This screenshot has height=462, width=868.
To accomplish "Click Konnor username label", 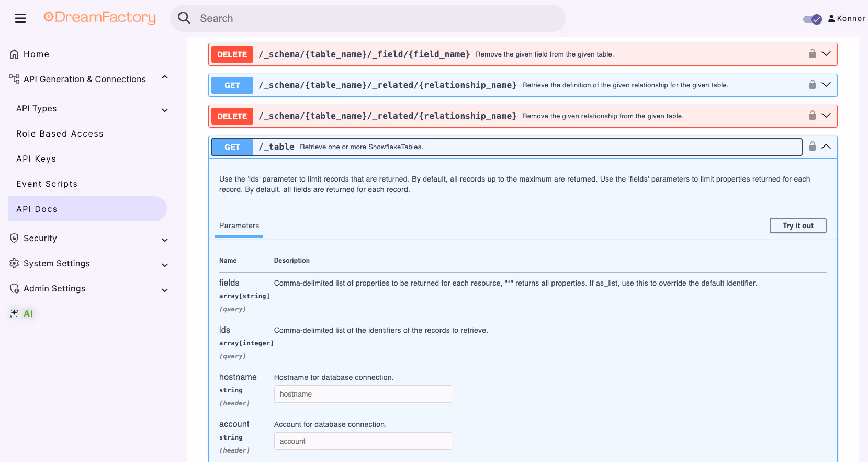I will 851,18.
